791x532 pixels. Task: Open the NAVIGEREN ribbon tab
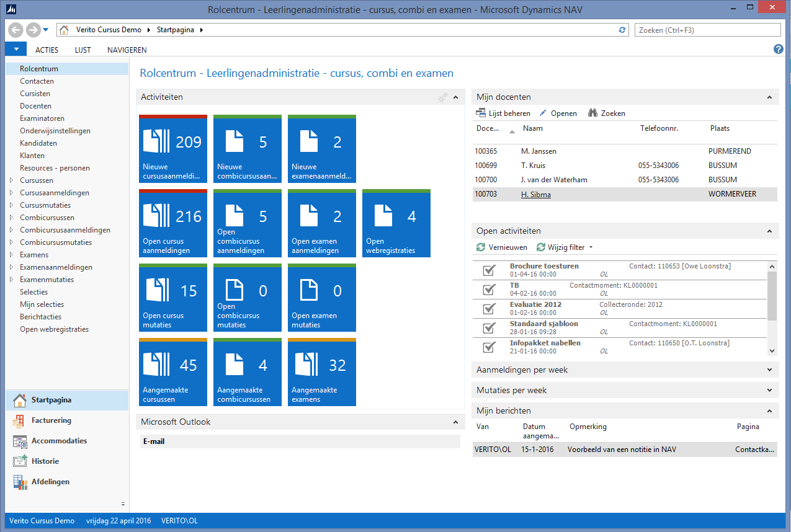127,50
